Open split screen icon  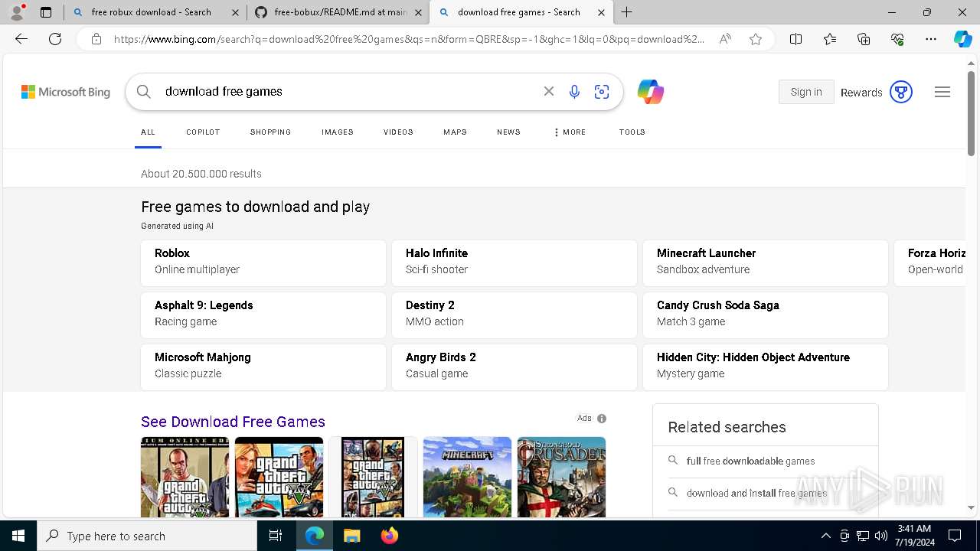click(795, 39)
